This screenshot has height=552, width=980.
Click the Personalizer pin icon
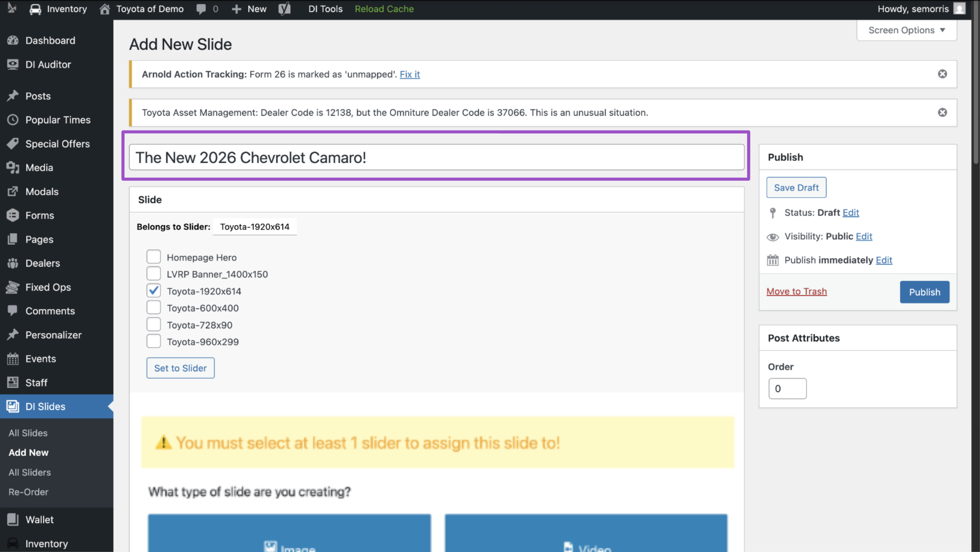click(x=13, y=335)
